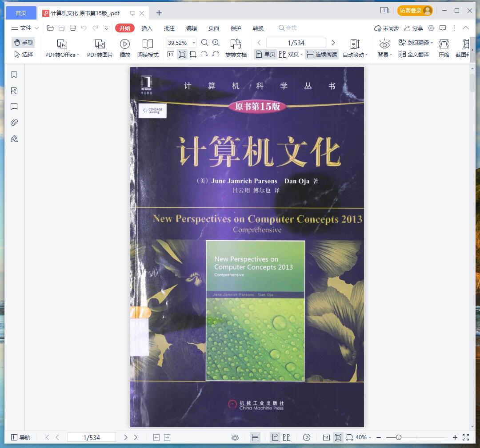Open the 文件 menu
Viewport: 480px width, 448px height.
coord(25,28)
